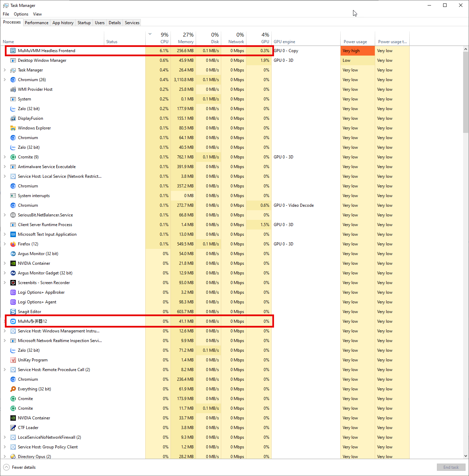Expand the Chromium (26) process group
Viewport: 469px width, 476px height.
4,80
